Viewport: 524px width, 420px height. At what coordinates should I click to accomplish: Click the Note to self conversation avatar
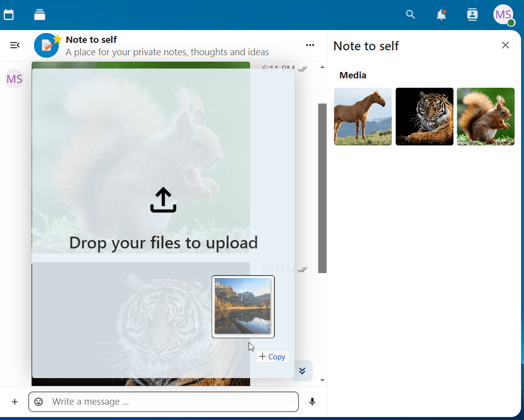click(46, 45)
